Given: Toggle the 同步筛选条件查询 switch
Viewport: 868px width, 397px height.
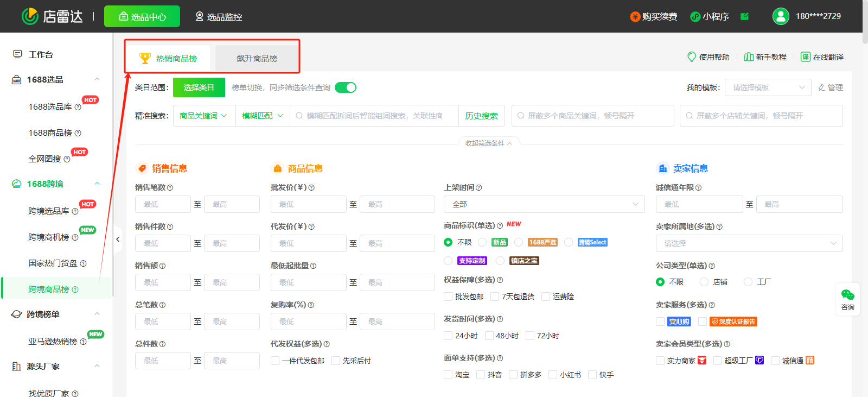Looking at the screenshot, I should [346, 87].
